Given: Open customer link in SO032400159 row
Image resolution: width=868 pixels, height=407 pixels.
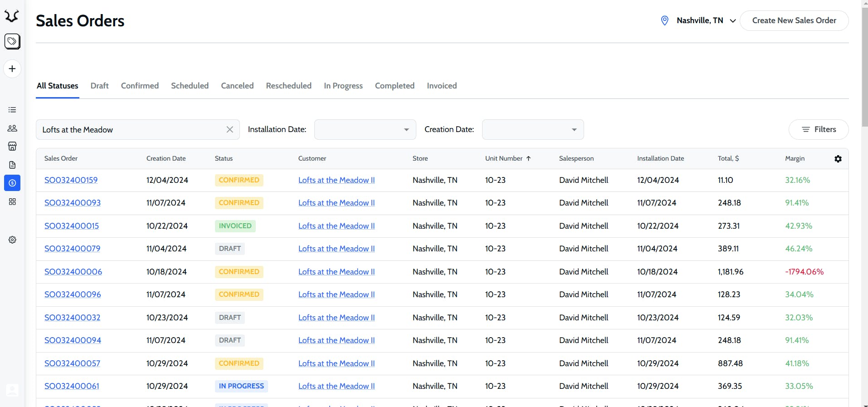Looking at the screenshot, I should click(336, 180).
